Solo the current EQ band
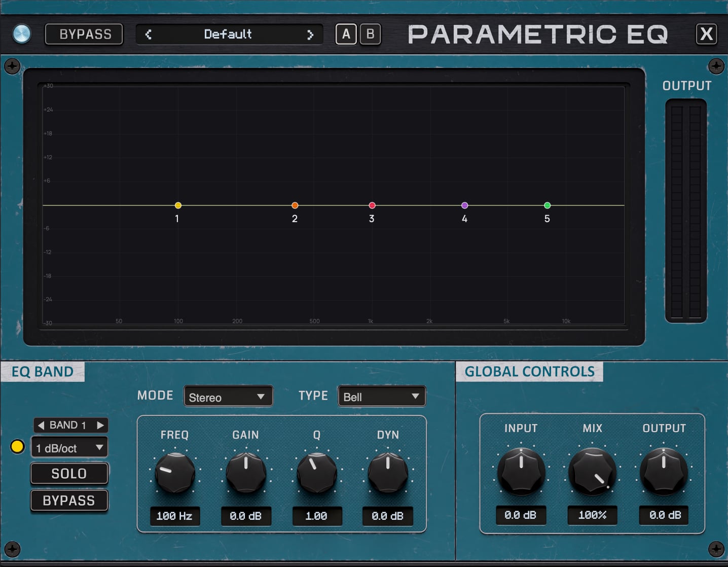This screenshot has height=567, width=728. 69,474
